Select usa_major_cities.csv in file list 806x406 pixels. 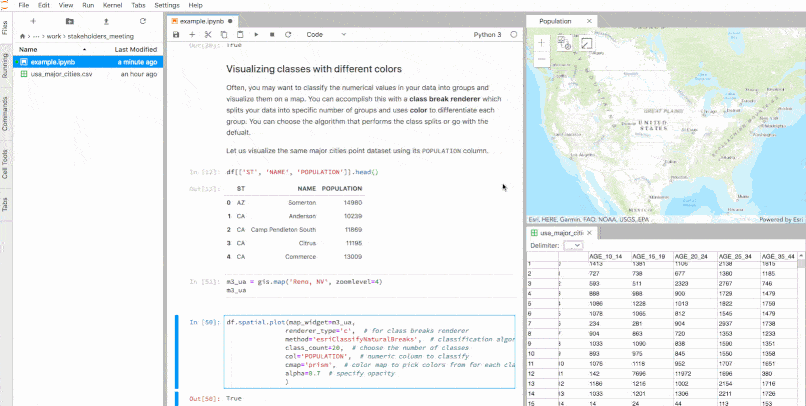[88, 74]
